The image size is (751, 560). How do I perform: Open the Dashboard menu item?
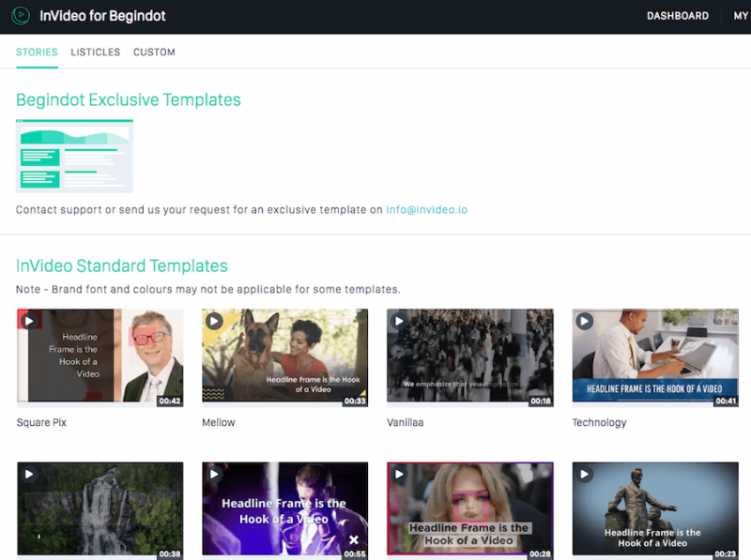pyautogui.click(x=678, y=16)
